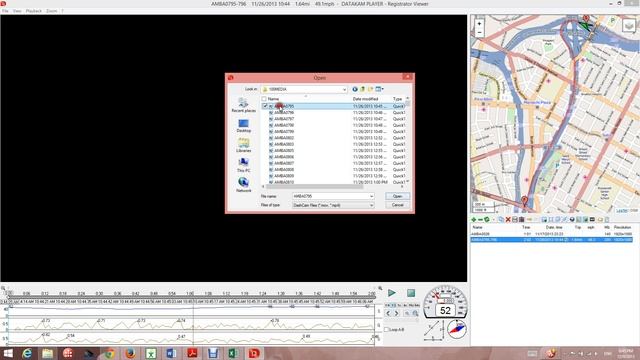Click the map zoom in plus button
Viewport: 640px width, 360px height.
click(x=479, y=24)
